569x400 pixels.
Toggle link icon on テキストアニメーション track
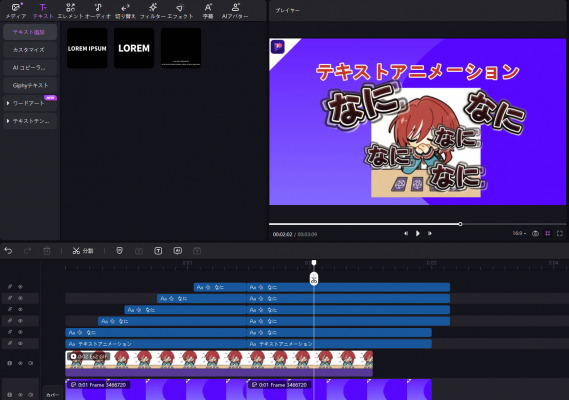(x=10, y=343)
